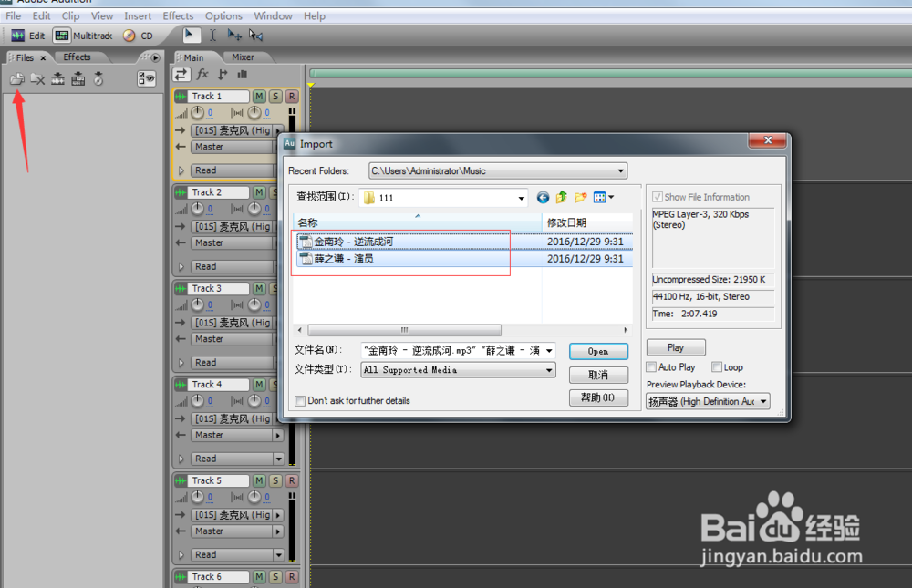Viewport: 912px width, 588px height.
Task: Switch to Edit view
Action: [x=28, y=36]
